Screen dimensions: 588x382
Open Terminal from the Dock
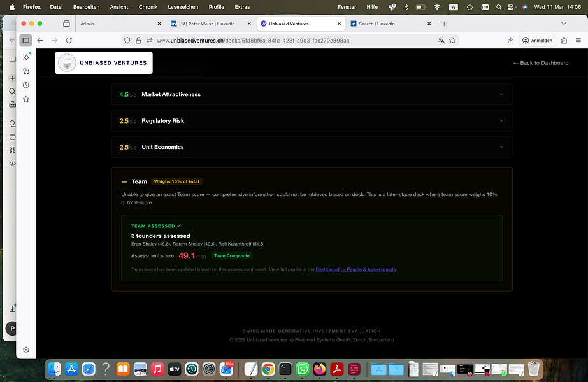pyautogui.click(x=285, y=369)
